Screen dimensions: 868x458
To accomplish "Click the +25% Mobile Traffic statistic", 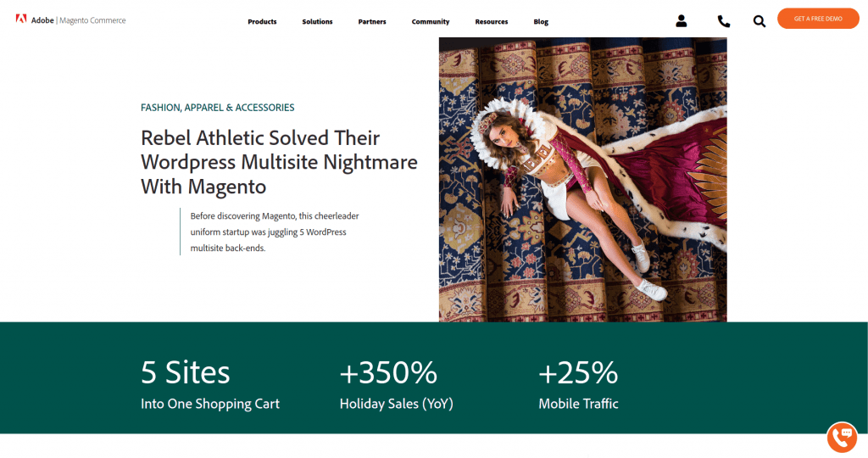I will point(578,385).
